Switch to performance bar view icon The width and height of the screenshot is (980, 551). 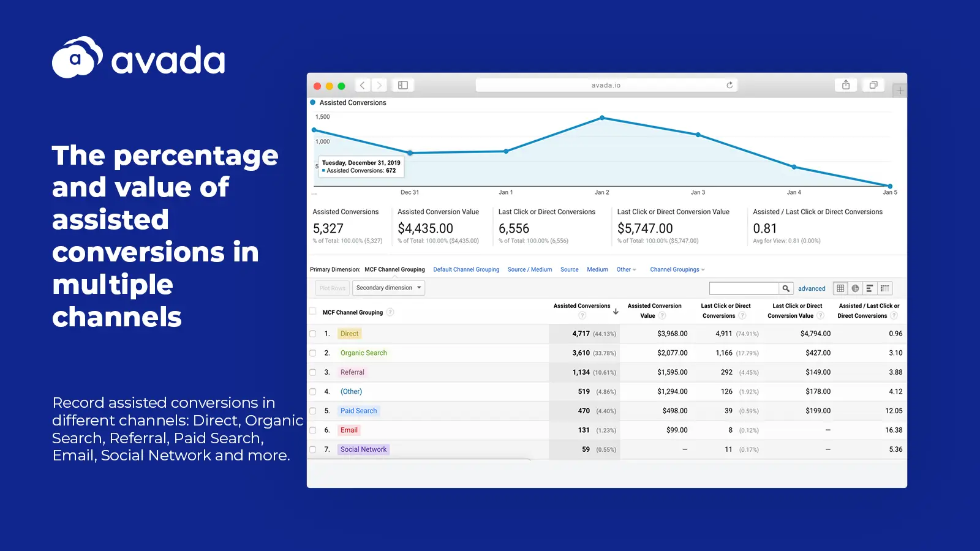pyautogui.click(x=870, y=288)
